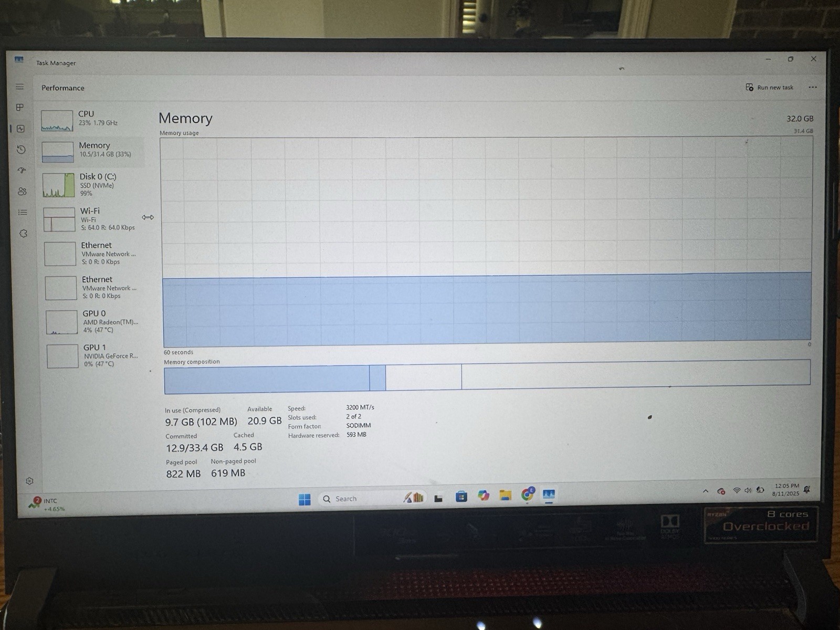The image size is (840, 630).
Task: Go to the Processes page icon
Action: pyautogui.click(x=20, y=107)
